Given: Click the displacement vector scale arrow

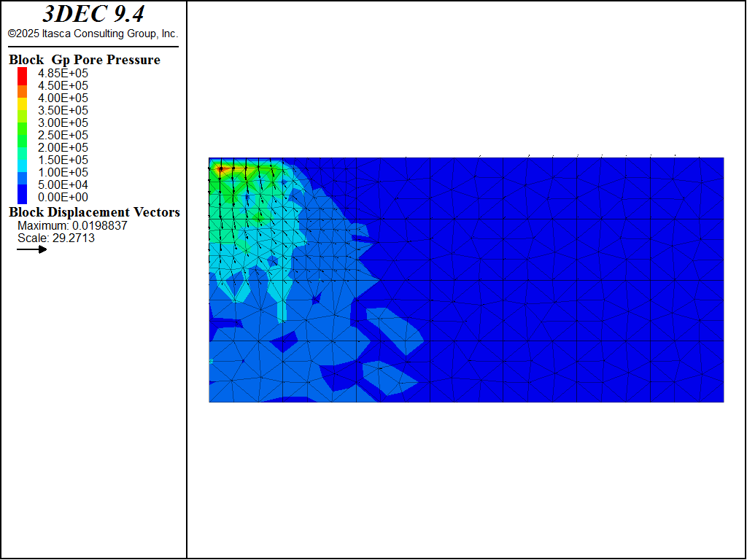Looking at the screenshot, I should (x=32, y=249).
